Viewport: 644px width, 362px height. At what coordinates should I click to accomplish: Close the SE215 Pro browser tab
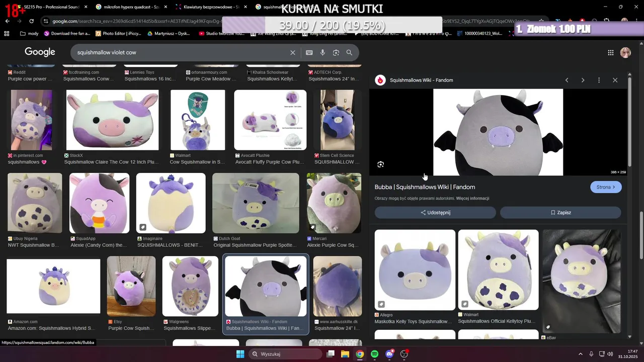click(x=86, y=7)
